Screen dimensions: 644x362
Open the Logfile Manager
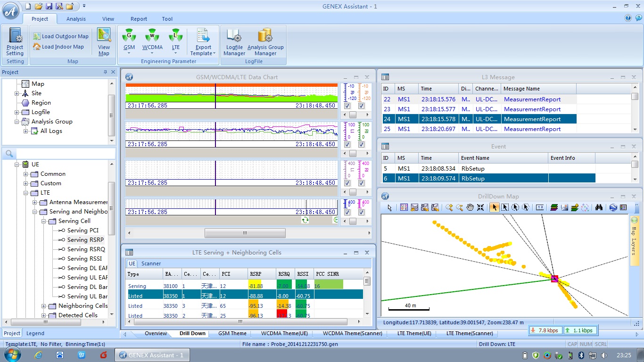click(x=234, y=42)
